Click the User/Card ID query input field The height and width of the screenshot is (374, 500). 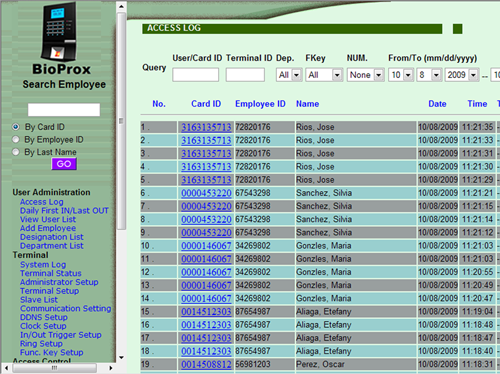(x=196, y=75)
